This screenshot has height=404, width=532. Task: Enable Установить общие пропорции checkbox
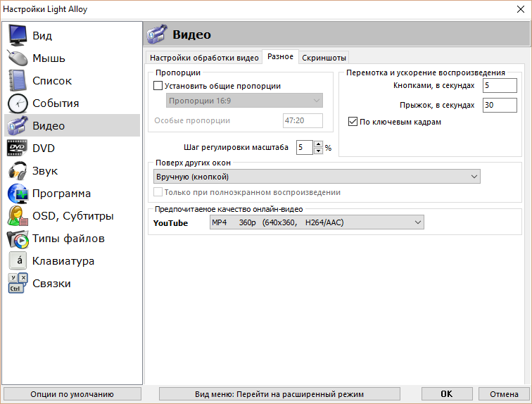tap(158, 85)
